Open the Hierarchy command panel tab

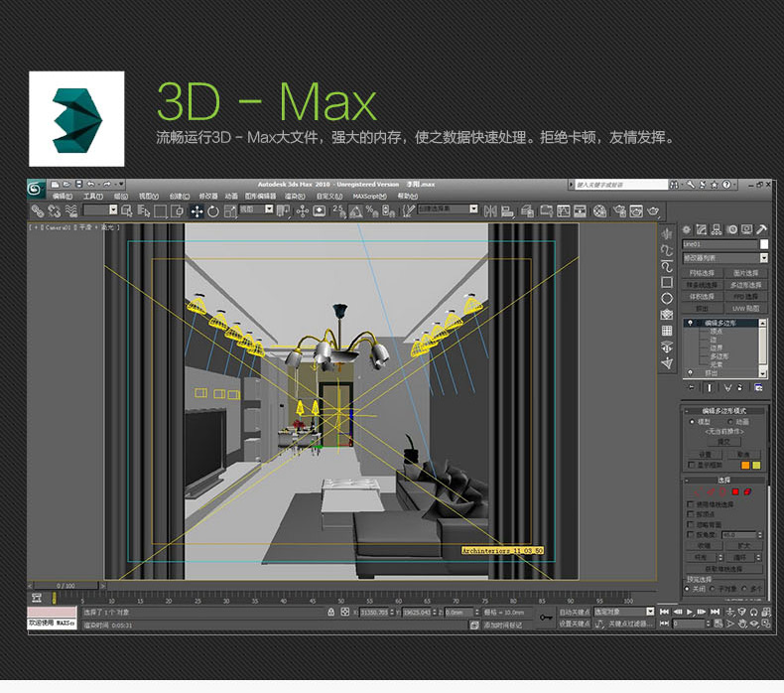click(717, 229)
